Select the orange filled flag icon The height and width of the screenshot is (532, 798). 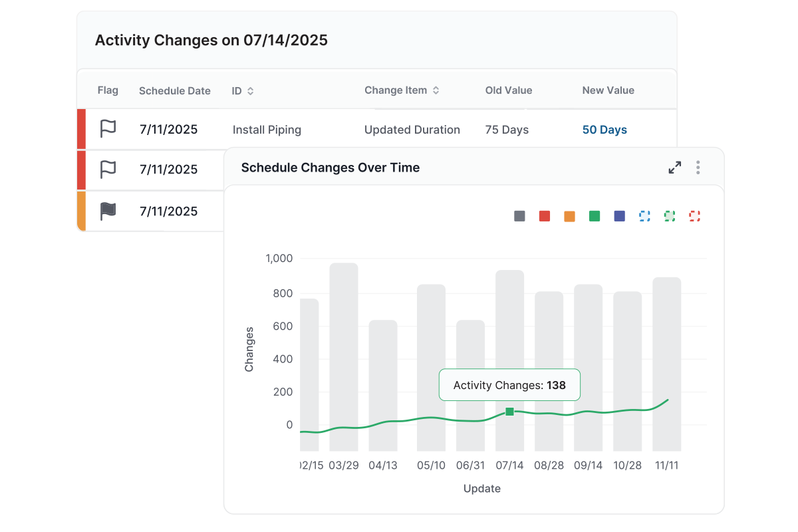[108, 211]
